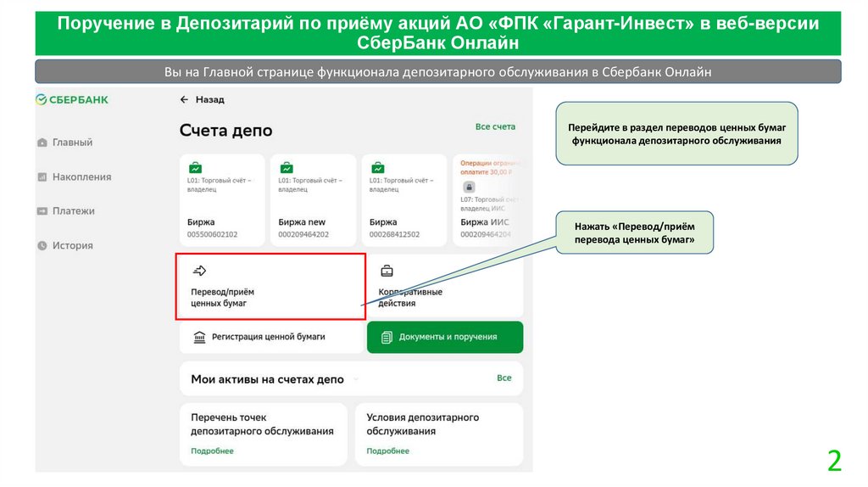Click the back arrow next to Назад
Image resolution: width=868 pixels, height=487 pixels.
coord(184,100)
